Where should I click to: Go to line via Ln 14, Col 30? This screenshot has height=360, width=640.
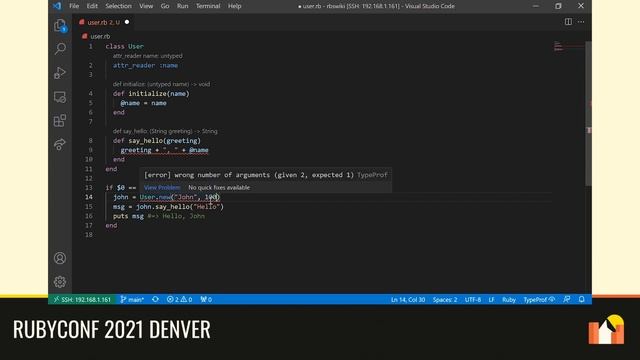[408, 300]
